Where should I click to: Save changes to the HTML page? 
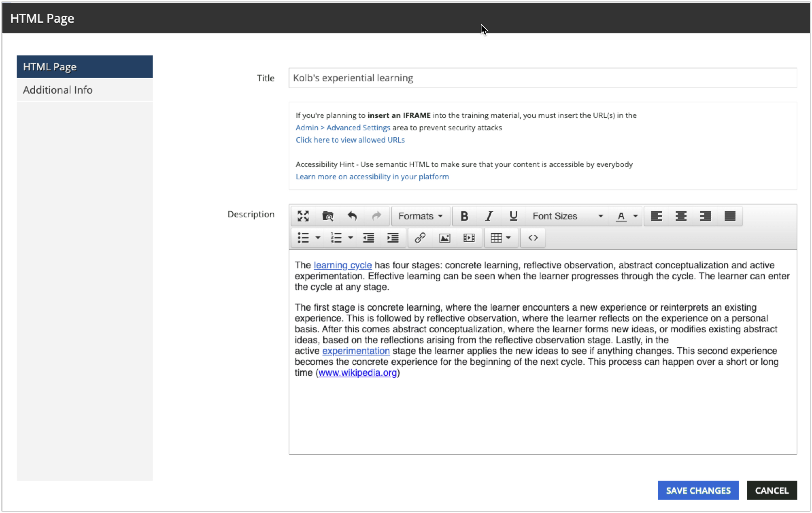tap(698, 490)
